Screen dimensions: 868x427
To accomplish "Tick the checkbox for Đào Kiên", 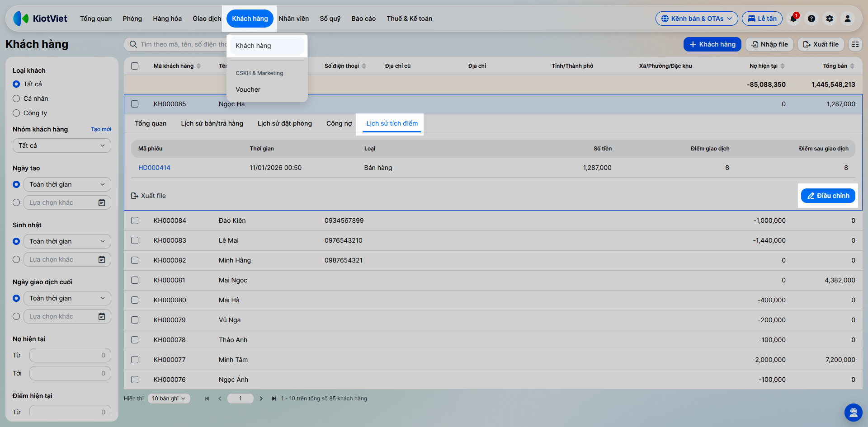I will coord(135,221).
